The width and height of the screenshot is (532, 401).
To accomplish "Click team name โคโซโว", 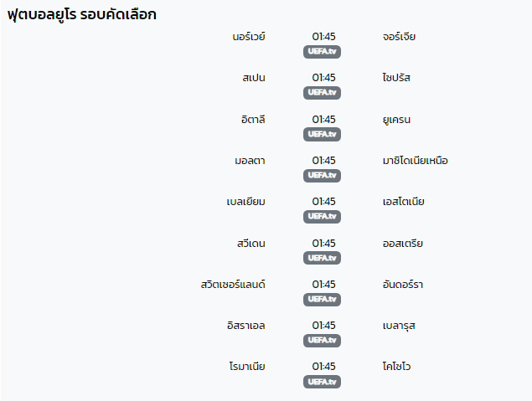I will point(396,367).
